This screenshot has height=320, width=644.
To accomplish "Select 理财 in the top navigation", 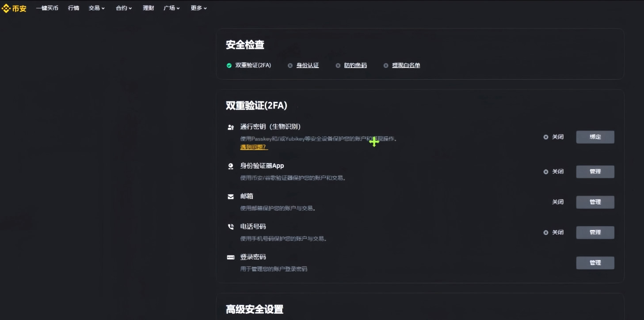I will [x=148, y=8].
